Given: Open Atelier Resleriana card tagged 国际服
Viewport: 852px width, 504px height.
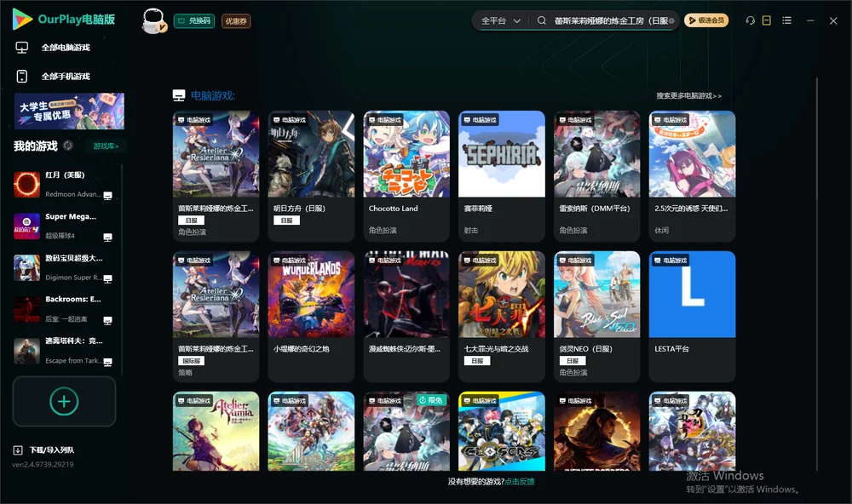Looking at the screenshot, I should 216,317.
